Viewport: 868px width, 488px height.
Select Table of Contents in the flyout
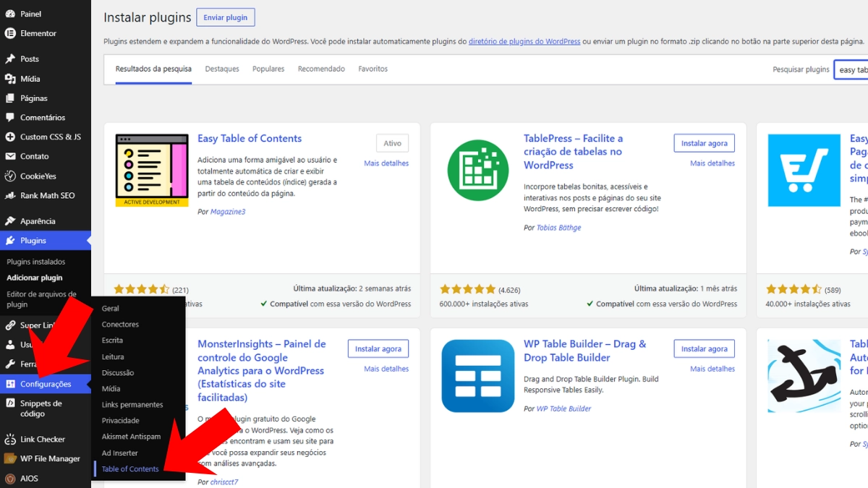coord(130,469)
